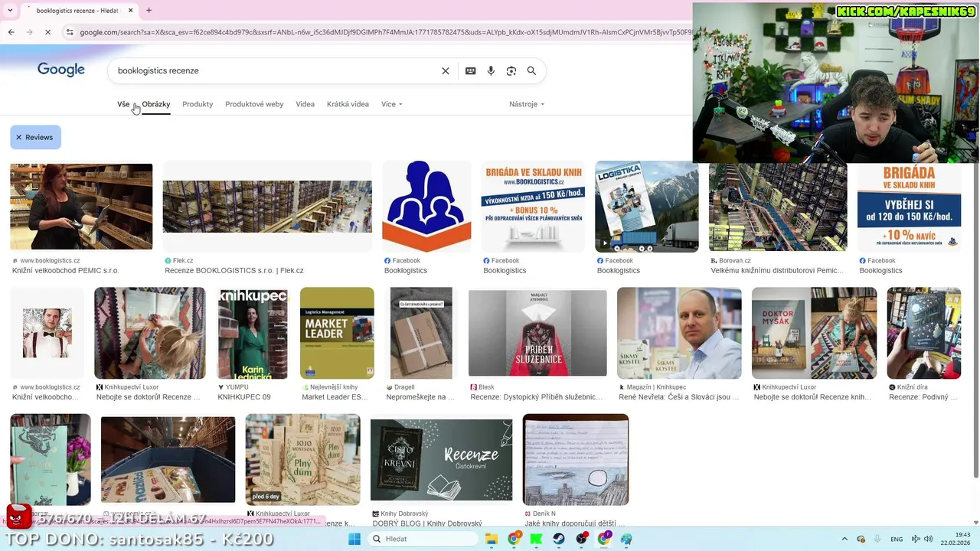Open Recenze: Dystopický Příběh služebnice link
Screen dimensions: 980x551
pyautogui.click(x=537, y=397)
